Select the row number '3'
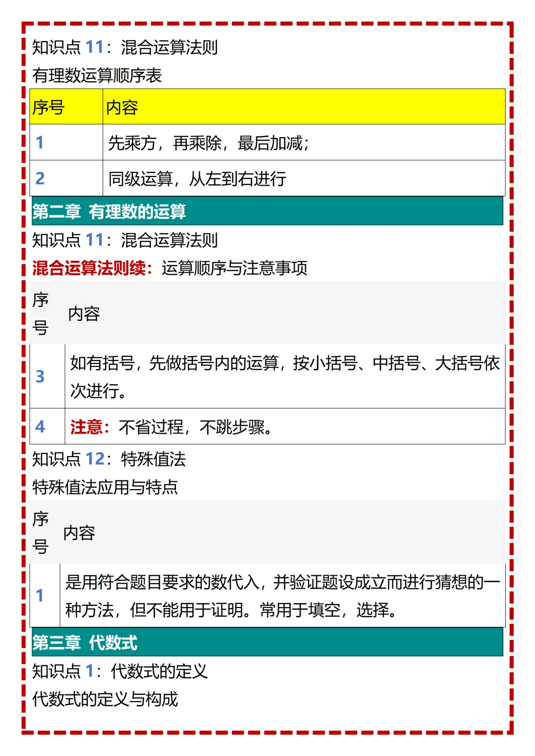The image size is (535, 756). [x=40, y=377]
